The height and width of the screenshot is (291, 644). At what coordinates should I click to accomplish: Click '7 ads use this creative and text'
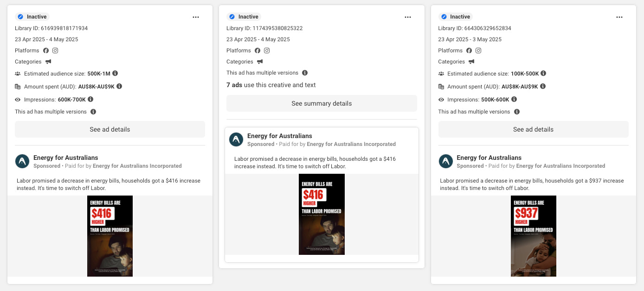point(271,85)
